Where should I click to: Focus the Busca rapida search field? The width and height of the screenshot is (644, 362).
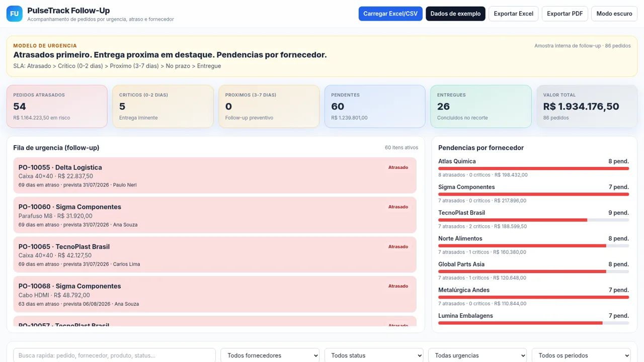point(114,355)
